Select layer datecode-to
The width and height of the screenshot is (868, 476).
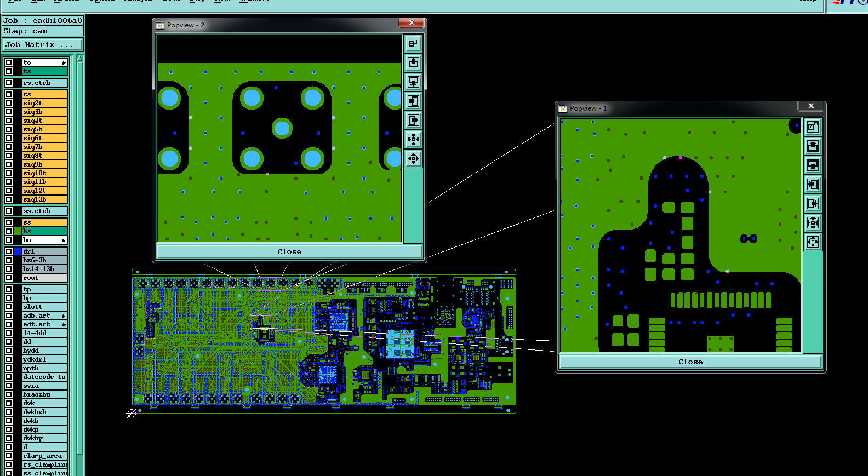tap(44, 377)
